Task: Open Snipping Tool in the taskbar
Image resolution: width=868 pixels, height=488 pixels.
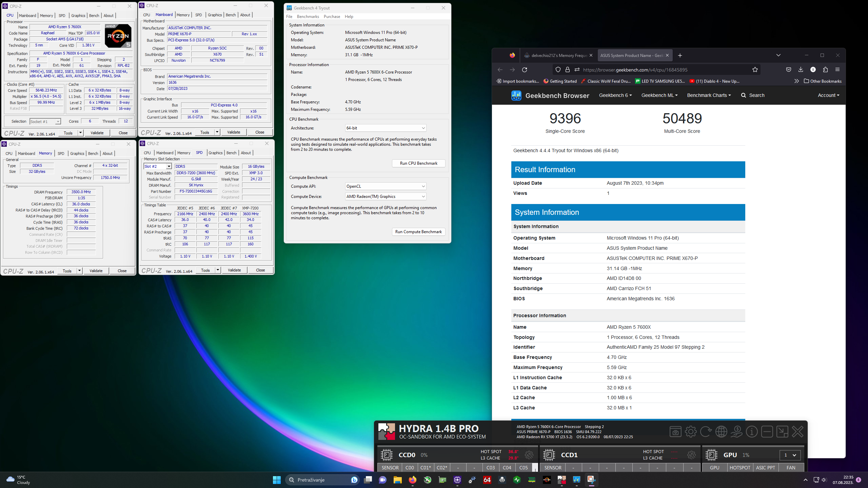Action: tap(592, 480)
